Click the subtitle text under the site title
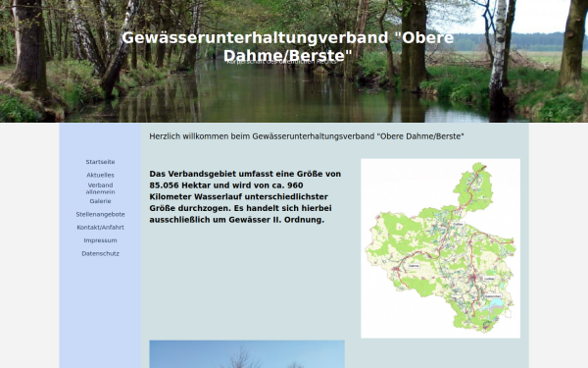The height and width of the screenshot is (368, 588). click(x=281, y=62)
